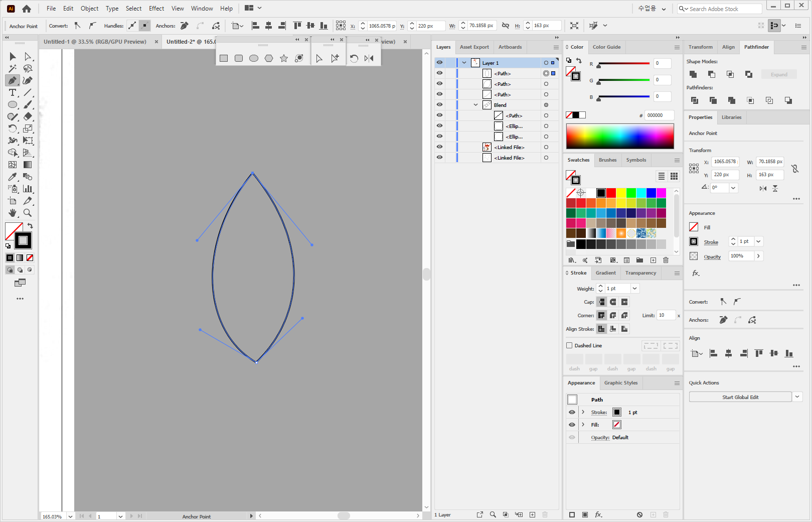This screenshot has width=812, height=522.
Task: Select the Direct Selection tool
Action: tap(28, 56)
